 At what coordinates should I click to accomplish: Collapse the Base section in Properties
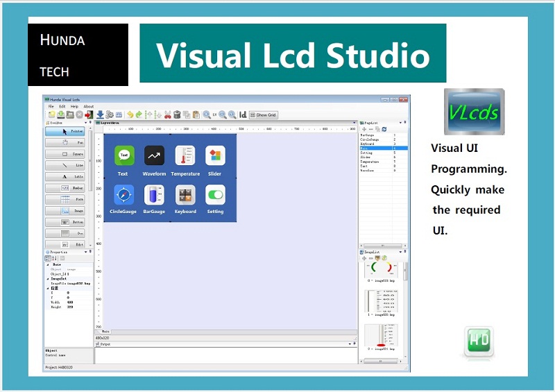pyautogui.click(x=47, y=264)
